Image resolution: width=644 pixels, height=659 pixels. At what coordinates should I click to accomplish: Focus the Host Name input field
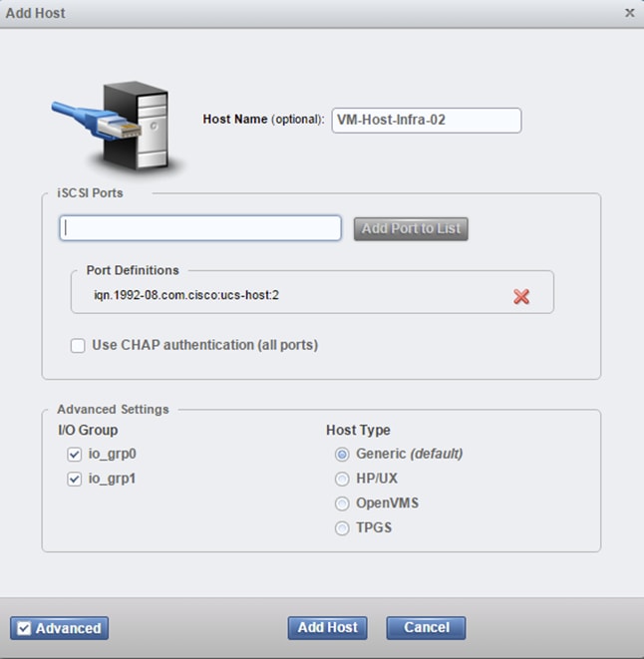coord(427,121)
